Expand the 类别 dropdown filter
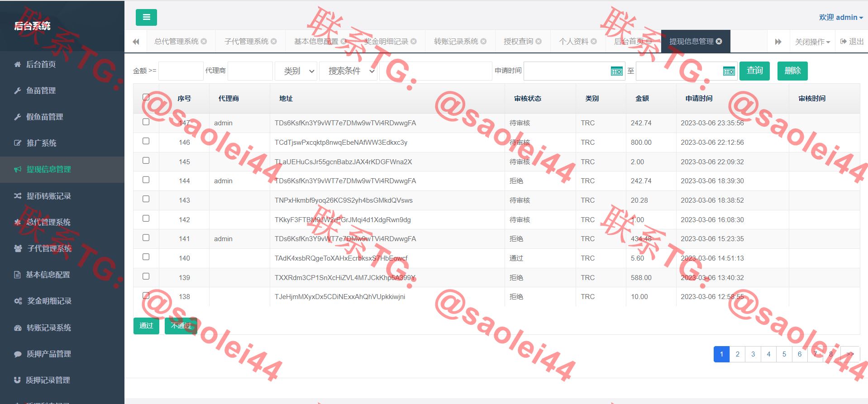The image size is (868, 404). pos(296,71)
